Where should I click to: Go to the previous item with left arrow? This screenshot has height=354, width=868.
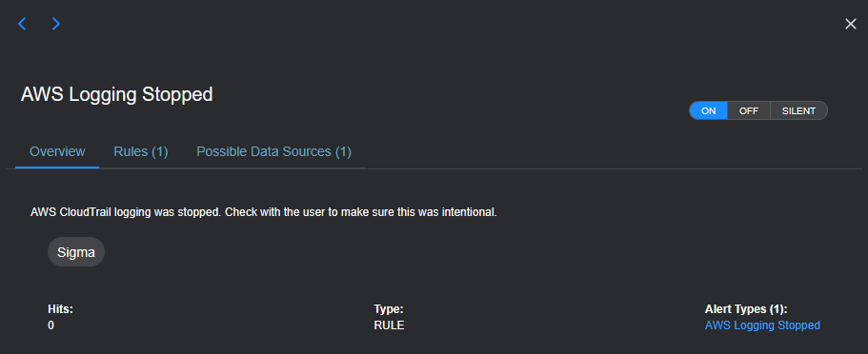[x=22, y=24]
